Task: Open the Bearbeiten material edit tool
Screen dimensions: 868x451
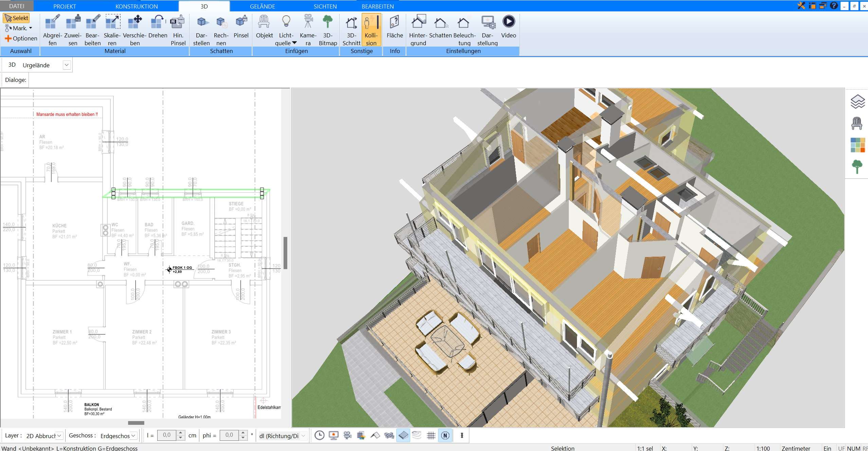Action: pyautogui.click(x=92, y=30)
